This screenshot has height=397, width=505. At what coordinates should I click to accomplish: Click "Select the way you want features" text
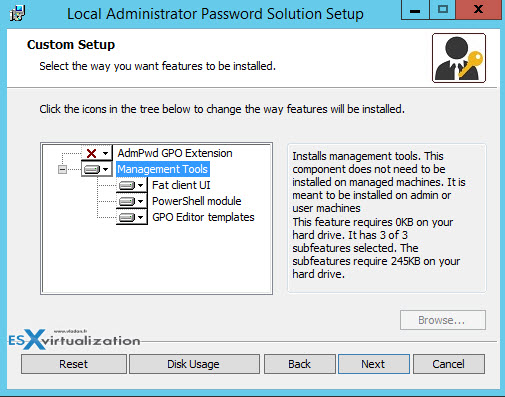point(157,66)
